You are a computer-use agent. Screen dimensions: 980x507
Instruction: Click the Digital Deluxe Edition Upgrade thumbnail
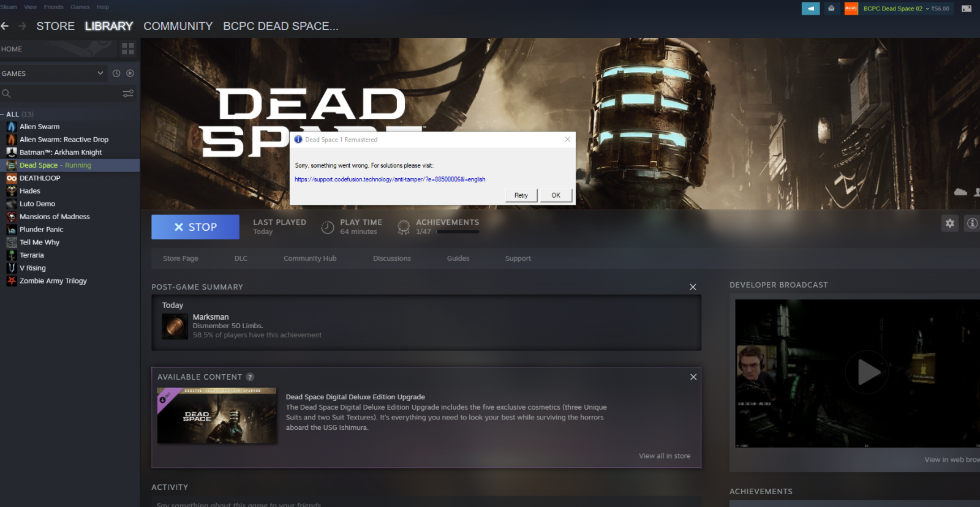(217, 416)
